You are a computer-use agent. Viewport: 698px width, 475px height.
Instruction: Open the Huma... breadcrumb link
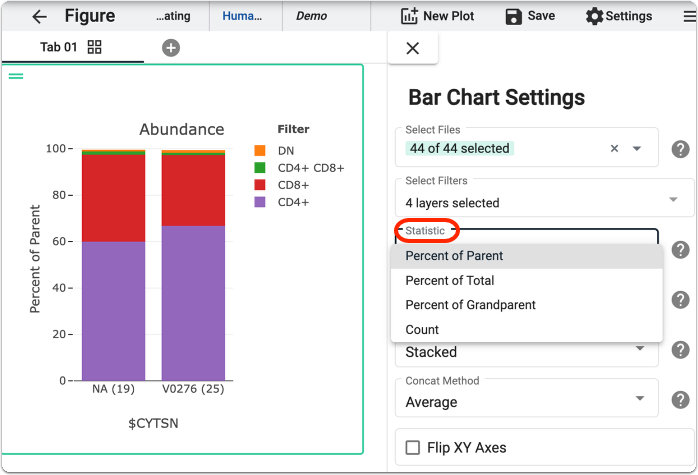[x=242, y=16]
